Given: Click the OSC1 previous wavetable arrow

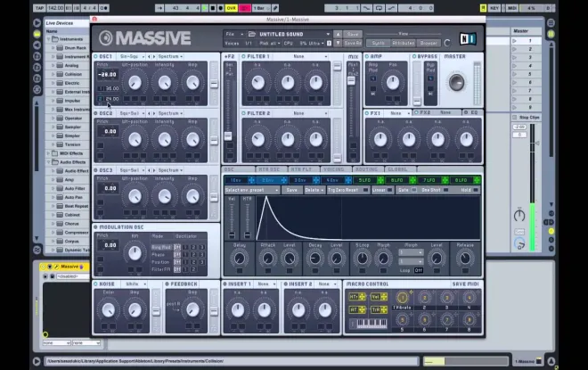Looking at the screenshot, I should click(x=149, y=57).
